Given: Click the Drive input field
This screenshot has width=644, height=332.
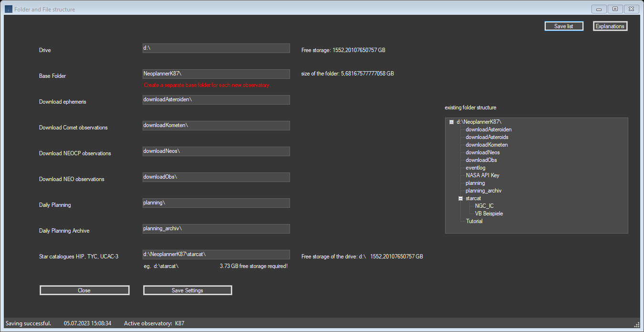Looking at the screenshot, I should 216,48.
